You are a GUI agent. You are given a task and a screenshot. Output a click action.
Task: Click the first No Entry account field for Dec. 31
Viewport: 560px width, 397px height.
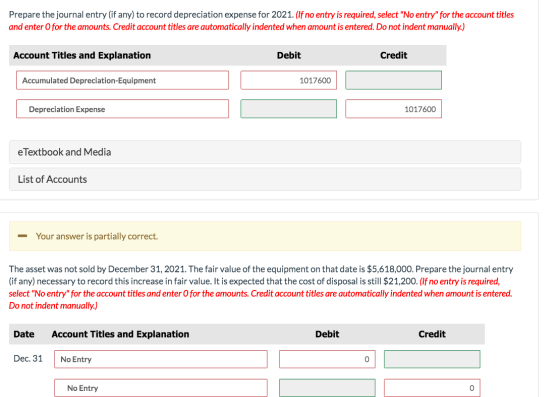(161, 359)
